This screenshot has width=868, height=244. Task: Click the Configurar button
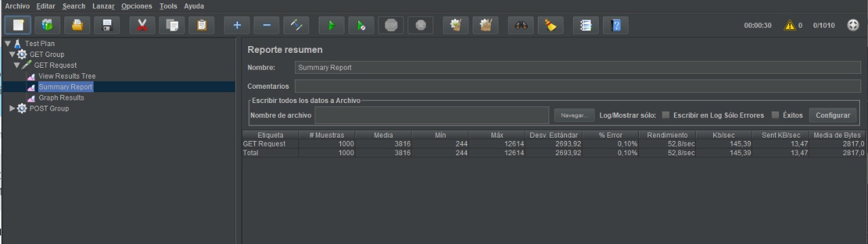(833, 115)
